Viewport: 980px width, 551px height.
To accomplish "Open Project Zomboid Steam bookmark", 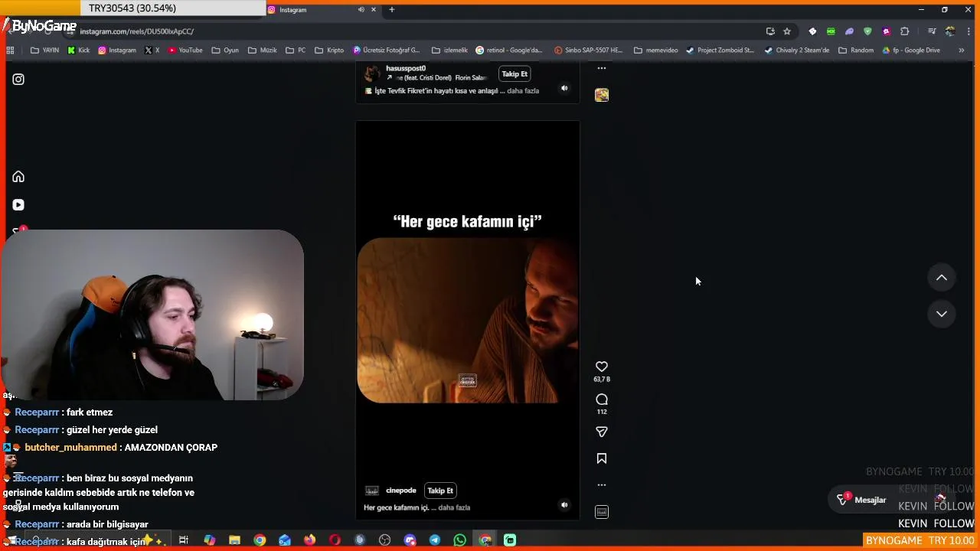I will [720, 51].
